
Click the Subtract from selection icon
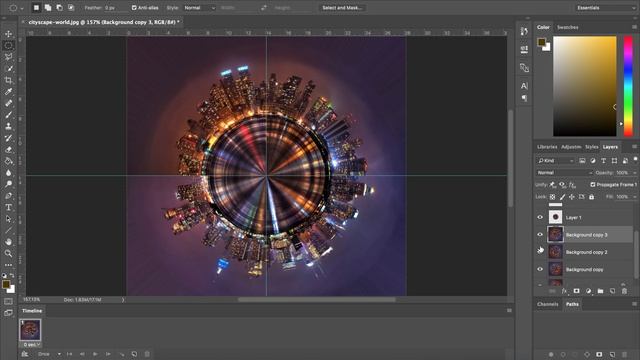[60, 7]
